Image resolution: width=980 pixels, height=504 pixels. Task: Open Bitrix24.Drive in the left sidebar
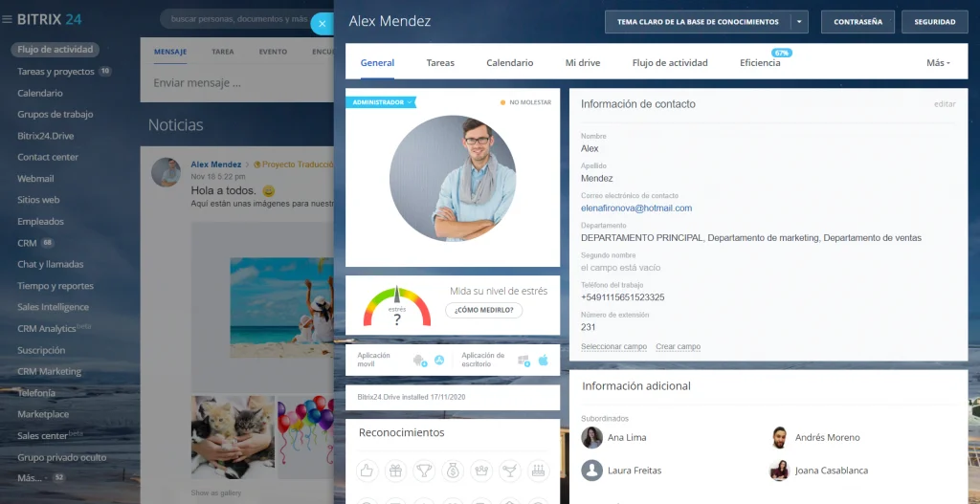point(46,136)
